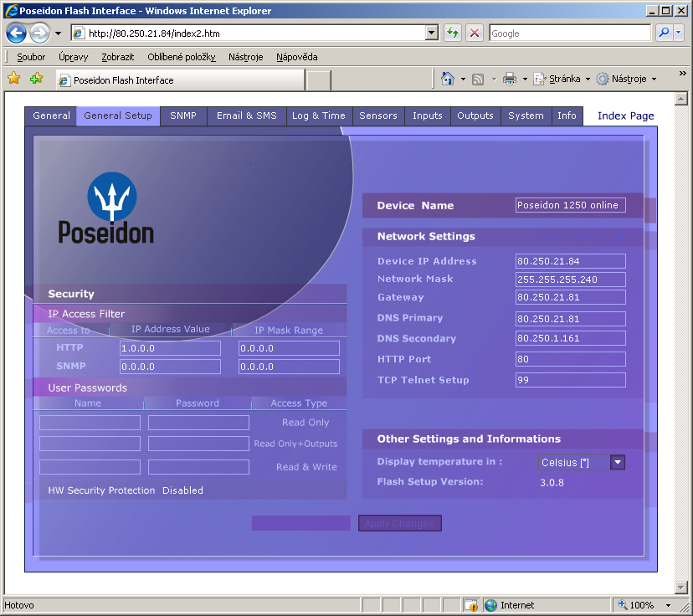
Task: Open the Oblíbené položky menu
Action: [x=182, y=57]
